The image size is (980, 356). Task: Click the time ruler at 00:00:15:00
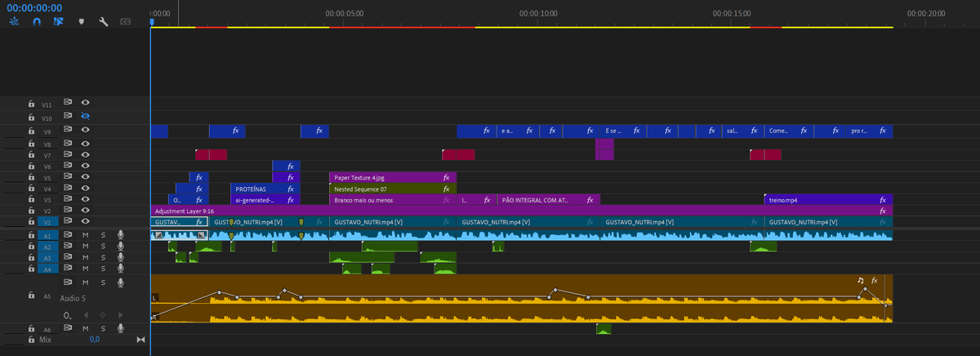[x=732, y=14]
